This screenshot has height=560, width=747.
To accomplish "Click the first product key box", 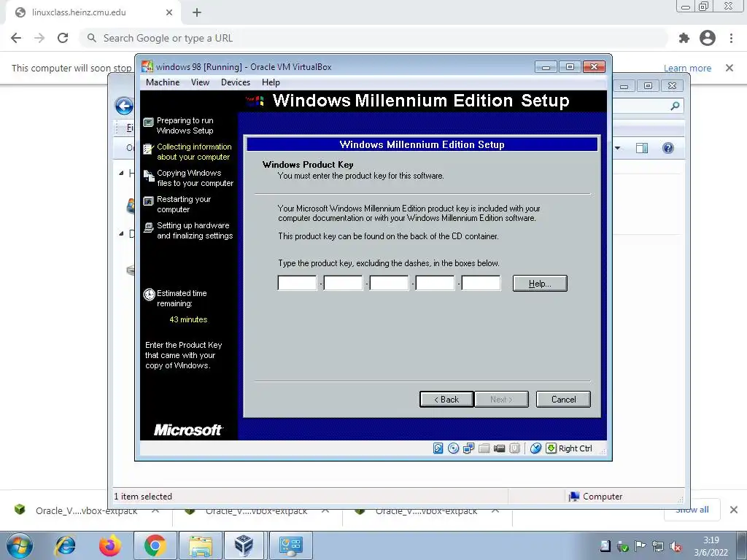I will pos(297,283).
